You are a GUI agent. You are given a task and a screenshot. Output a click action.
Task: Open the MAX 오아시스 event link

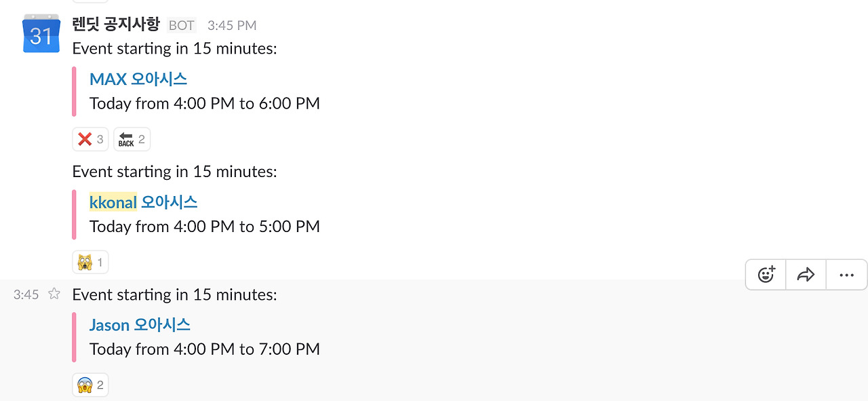(x=138, y=79)
